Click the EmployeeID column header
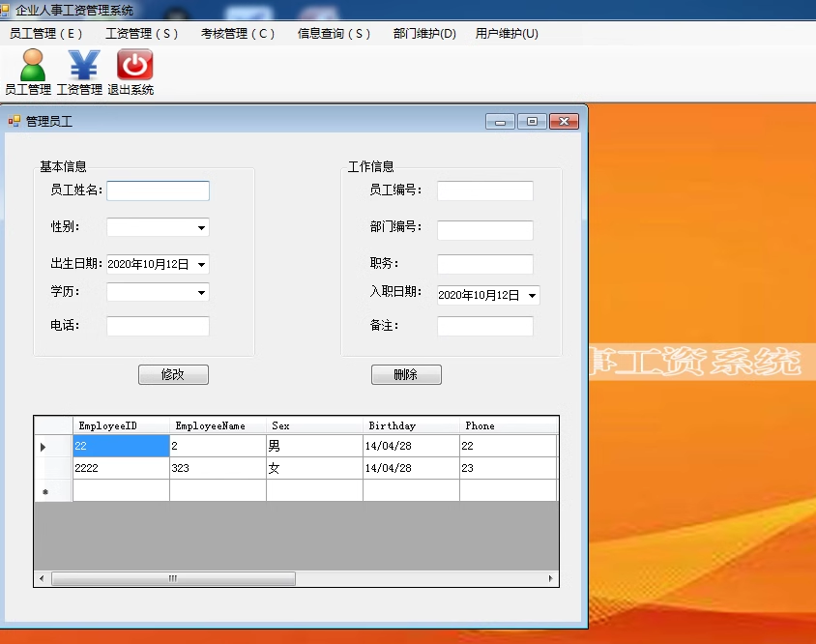This screenshot has width=816, height=644. click(121, 425)
